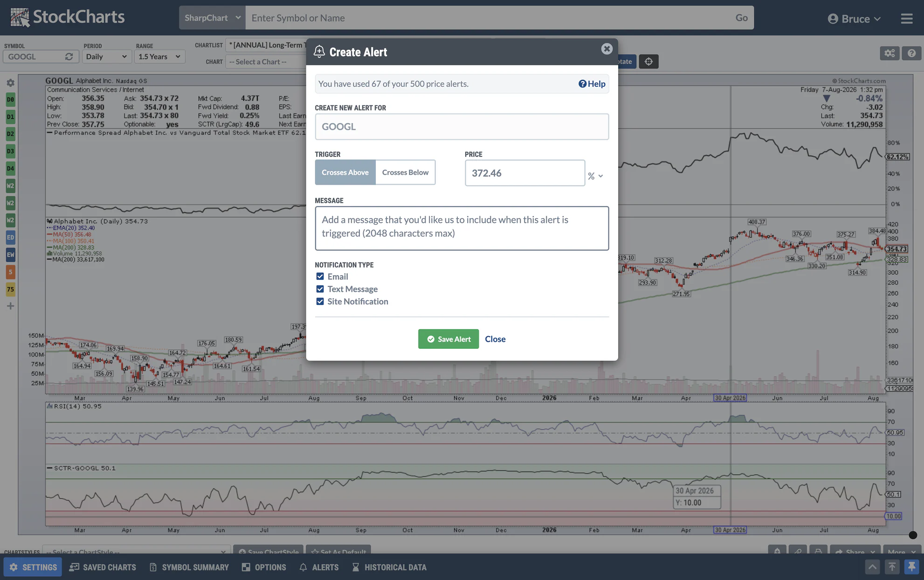Expand the Bruce account dropdown arrow
924x580 pixels.
[877, 19]
